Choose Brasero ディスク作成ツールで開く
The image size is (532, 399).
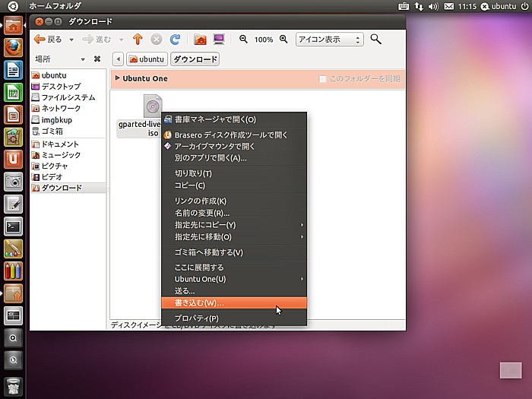click(x=234, y=135)
